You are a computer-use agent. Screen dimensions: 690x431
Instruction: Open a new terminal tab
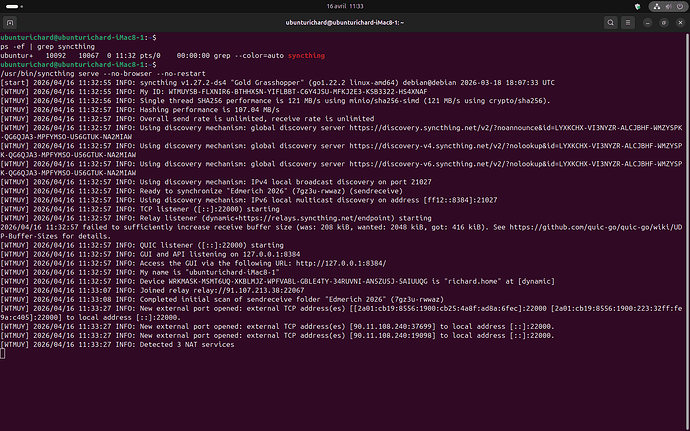(10, 22)
